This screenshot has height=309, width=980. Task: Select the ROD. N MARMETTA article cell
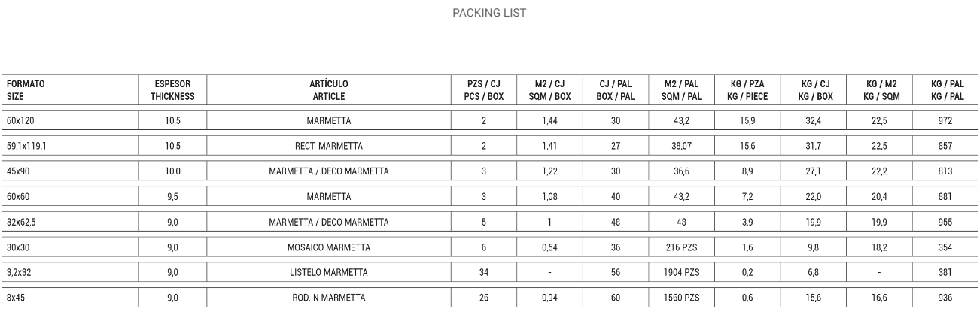(x=329, y=298)
